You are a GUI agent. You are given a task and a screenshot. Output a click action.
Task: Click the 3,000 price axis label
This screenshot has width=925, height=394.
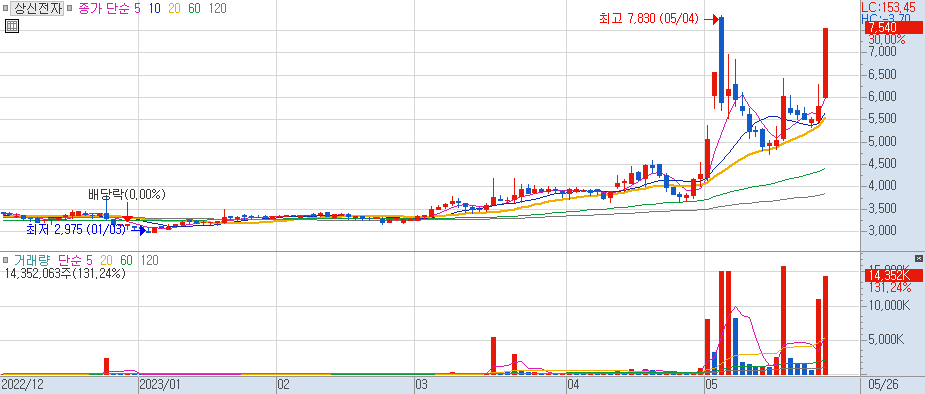pyautogui.click(x=883, y=231)
